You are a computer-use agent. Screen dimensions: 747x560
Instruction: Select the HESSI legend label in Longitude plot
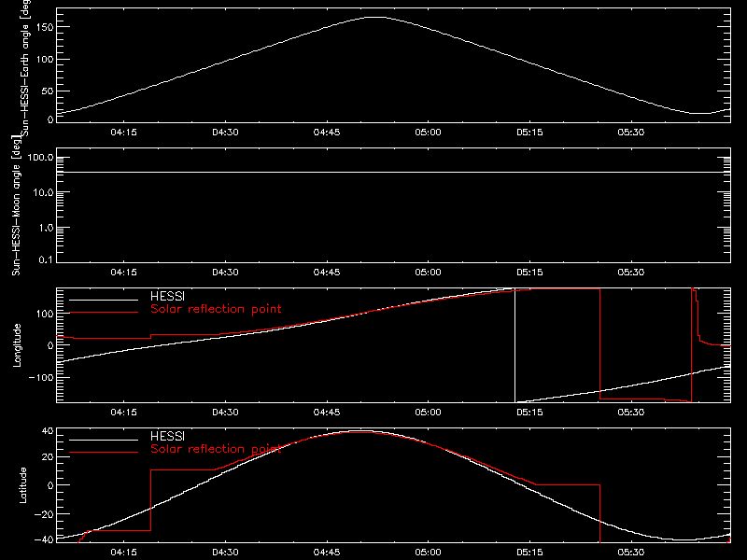coord(167,296)
